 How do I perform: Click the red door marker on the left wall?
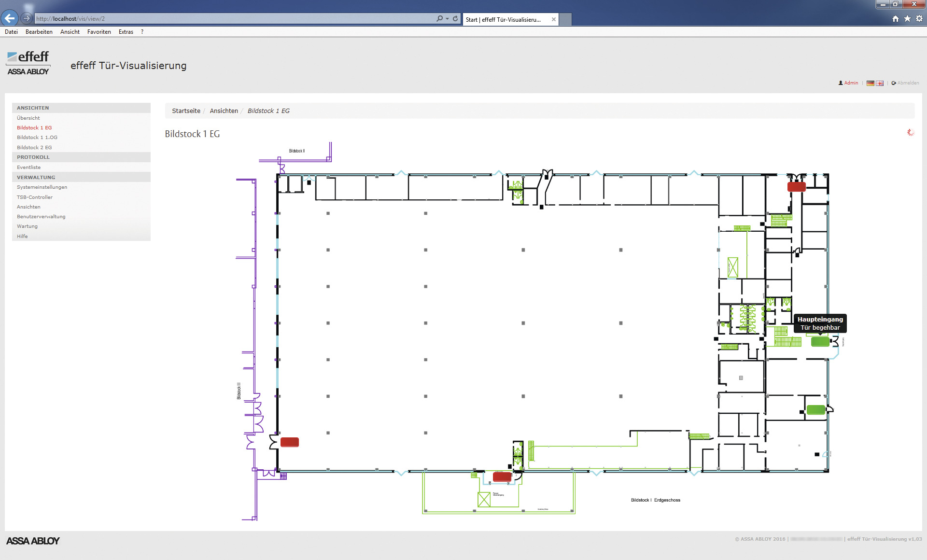(x=290, y=442)
